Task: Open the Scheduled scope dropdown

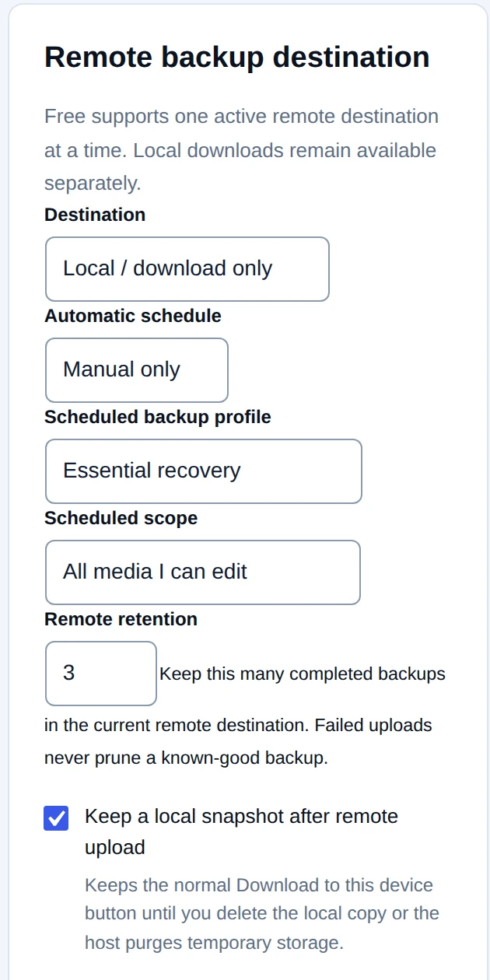Action: (x=203, y=572)
